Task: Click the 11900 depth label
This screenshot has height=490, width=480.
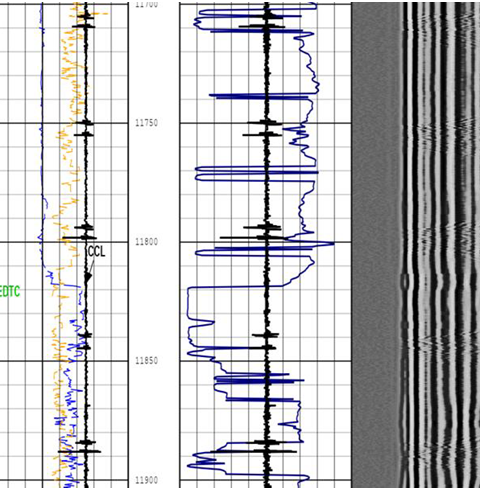Action: (147, 480)
